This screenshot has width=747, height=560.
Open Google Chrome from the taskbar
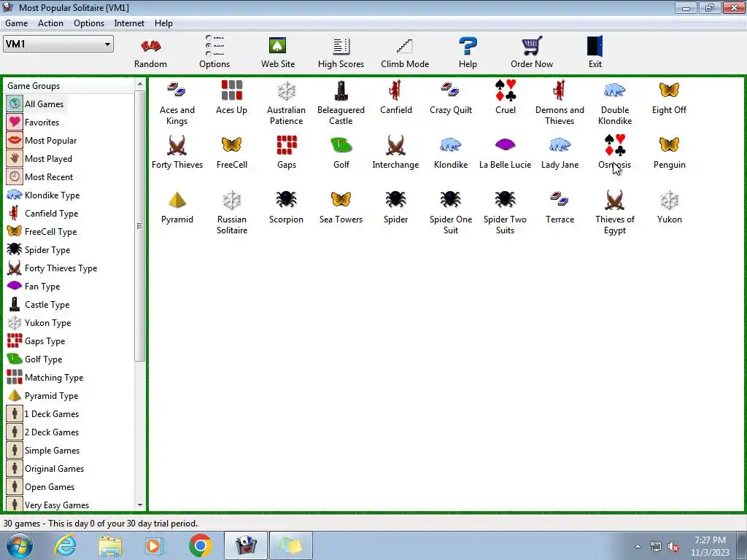coord(201,545)
